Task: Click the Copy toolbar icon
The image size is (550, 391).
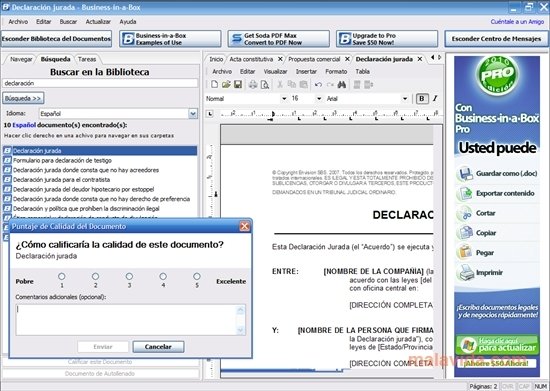Action: 291,85
